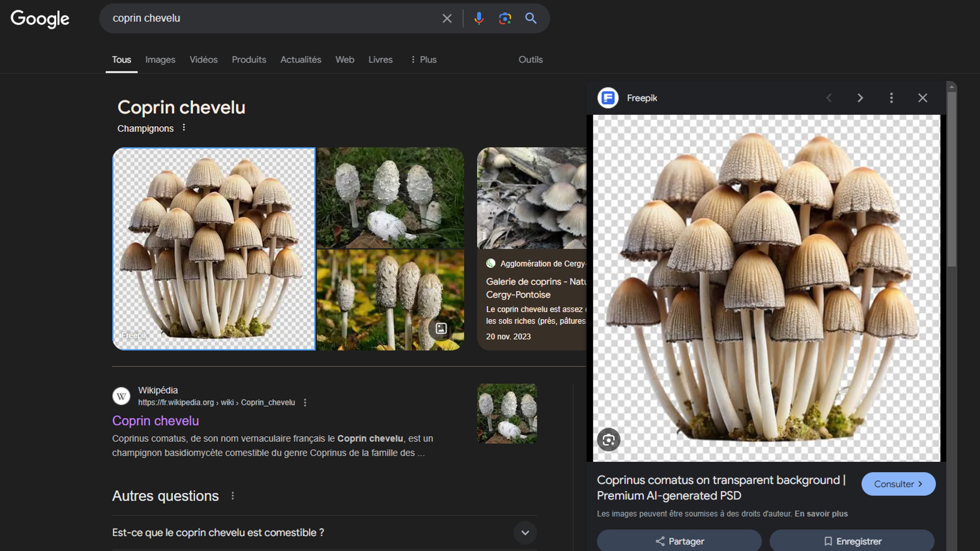The height and width of the screenshot is (551, 980).
Task: Open the preview panel overflow menu
Action: (x=891, y=98)
